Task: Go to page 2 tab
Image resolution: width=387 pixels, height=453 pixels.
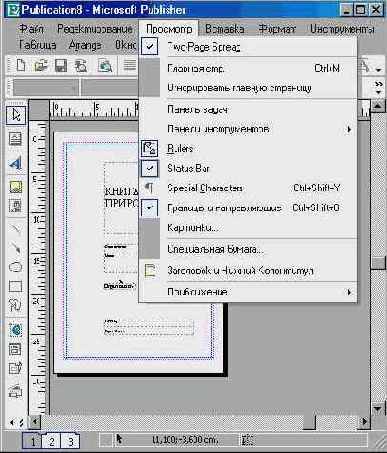Action: [51, 441]
